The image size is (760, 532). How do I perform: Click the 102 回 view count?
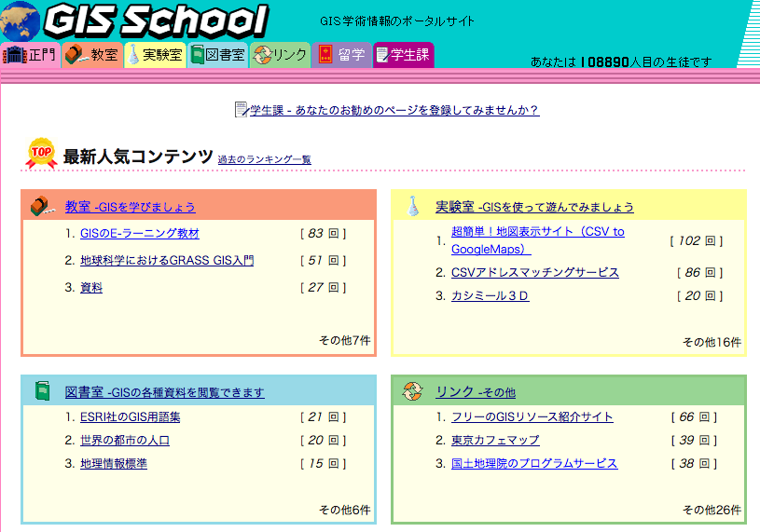pyautogui.click(x=697, y=240)
